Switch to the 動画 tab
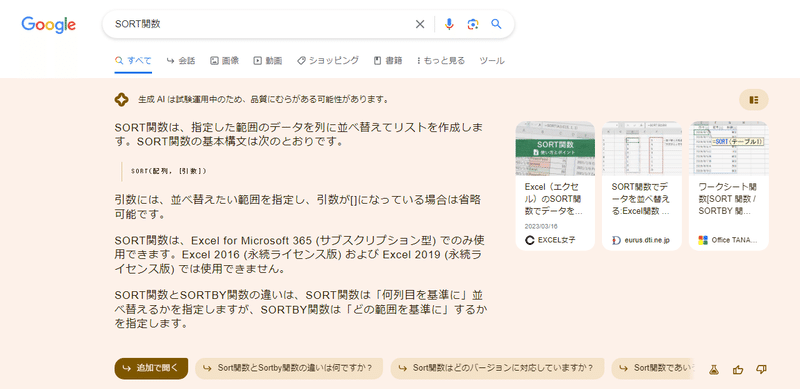 [268, 61]
